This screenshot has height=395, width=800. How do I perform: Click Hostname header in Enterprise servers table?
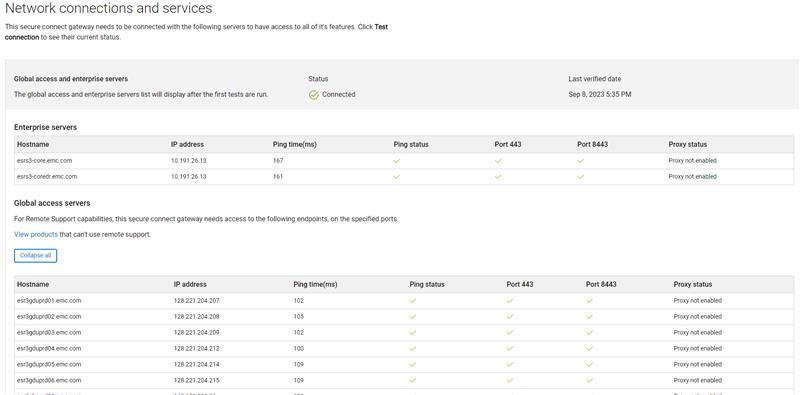tap(33, 144)
